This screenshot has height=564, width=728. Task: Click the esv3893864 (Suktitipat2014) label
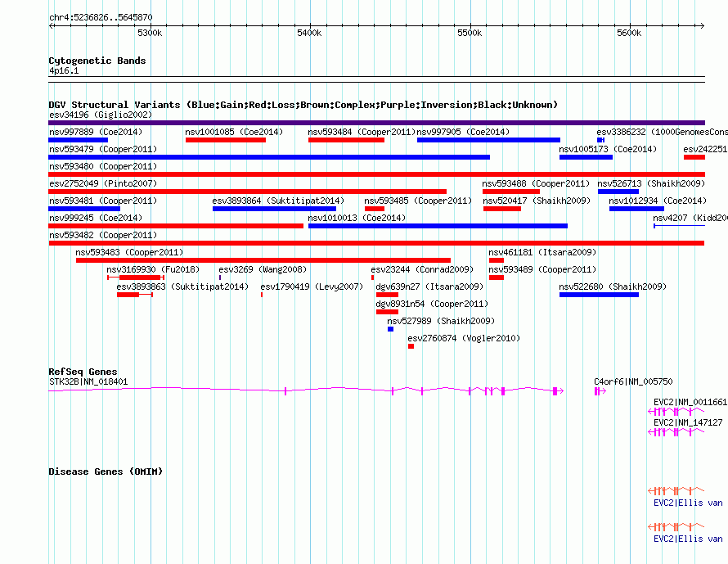click(x=278, y=201)
